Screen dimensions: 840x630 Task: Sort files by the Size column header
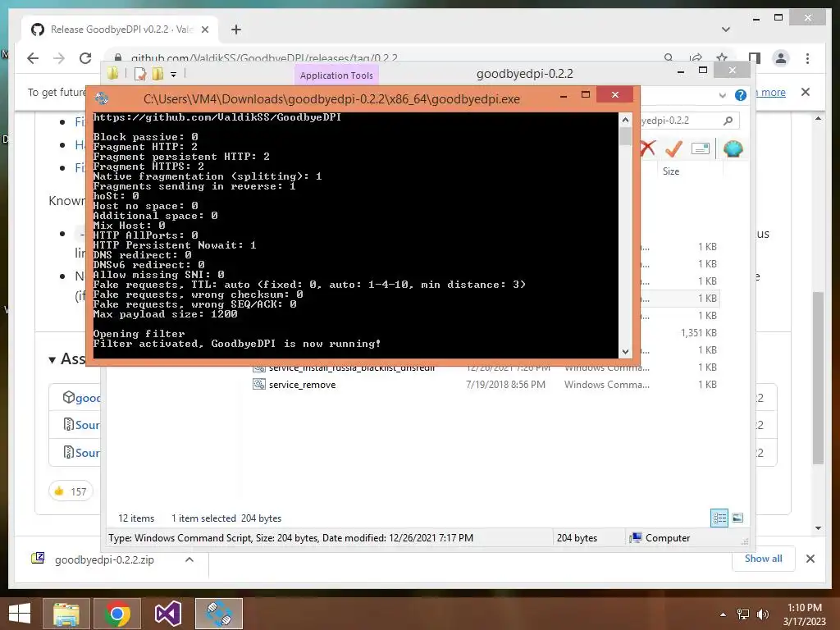point(671,171)
